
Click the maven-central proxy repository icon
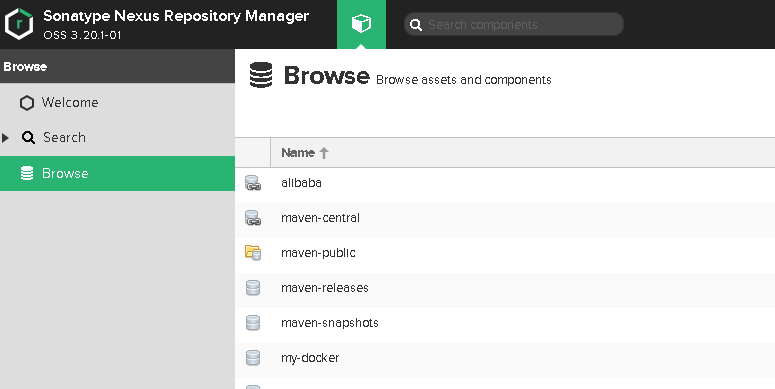point(253,218)
